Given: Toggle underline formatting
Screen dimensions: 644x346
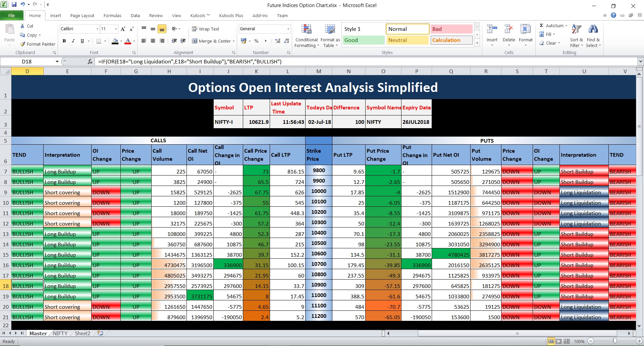Looking at the screenshot, I should (82, 41).
